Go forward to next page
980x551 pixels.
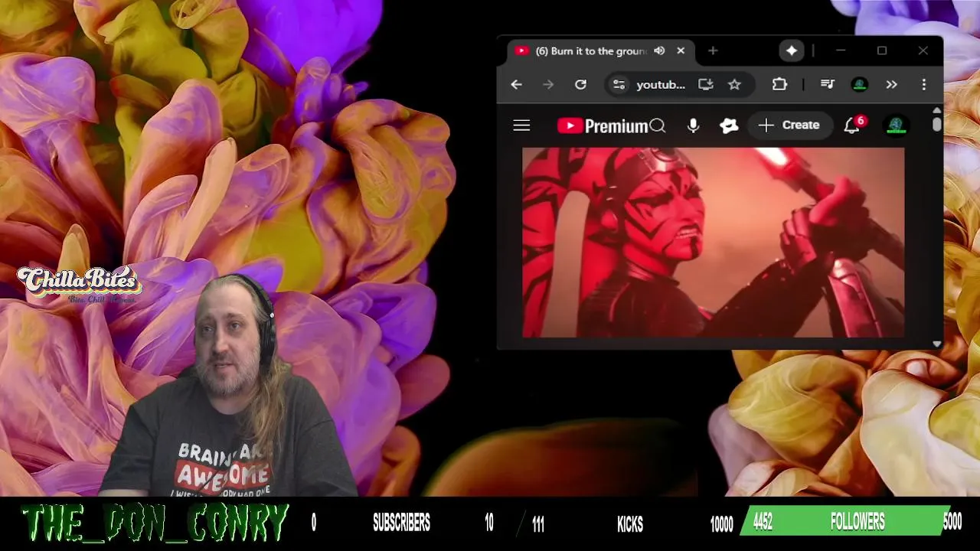coord(548,85)
